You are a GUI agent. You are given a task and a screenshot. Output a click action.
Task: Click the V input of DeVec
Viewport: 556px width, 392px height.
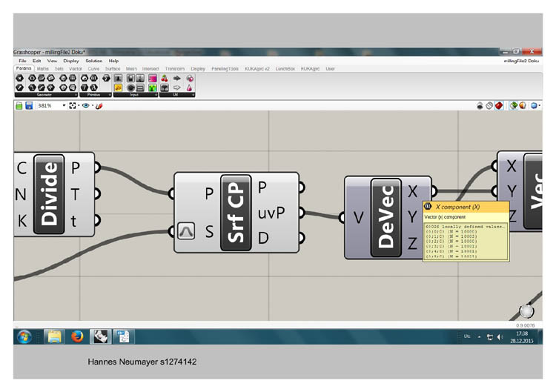tap(359, 218)
